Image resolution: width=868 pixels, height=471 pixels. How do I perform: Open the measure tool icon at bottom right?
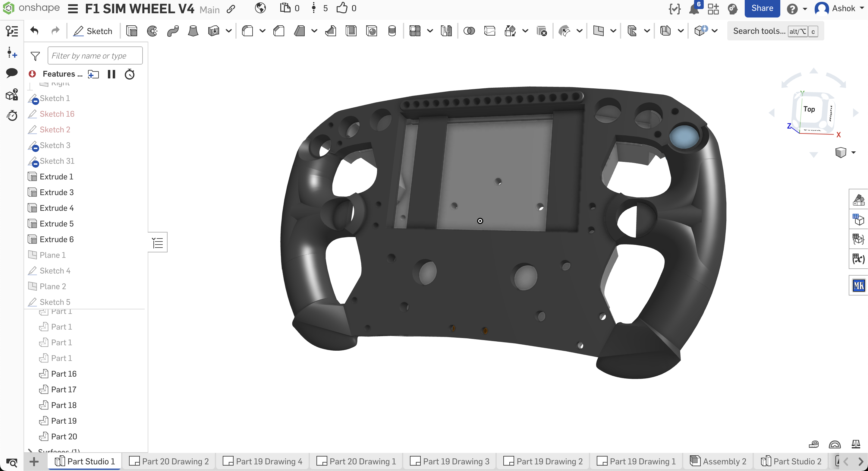(813, 444)
